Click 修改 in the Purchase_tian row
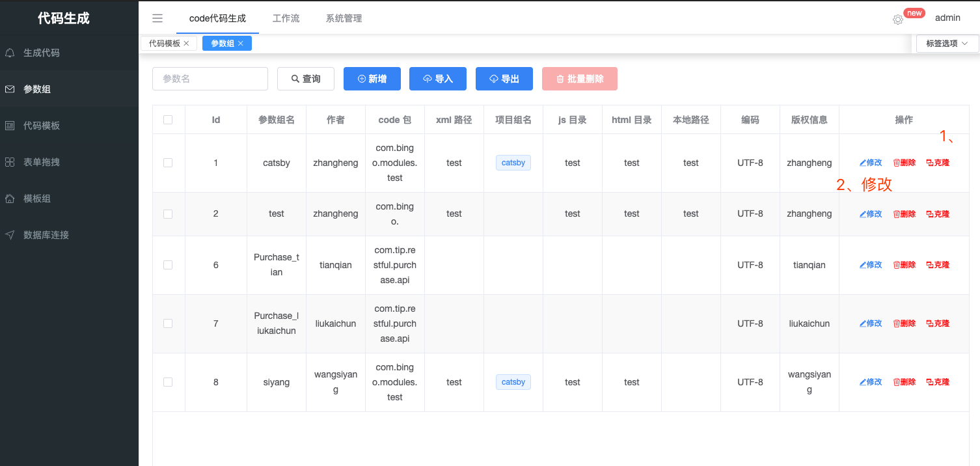Screen dimensions: 980x466 point(871,265)
